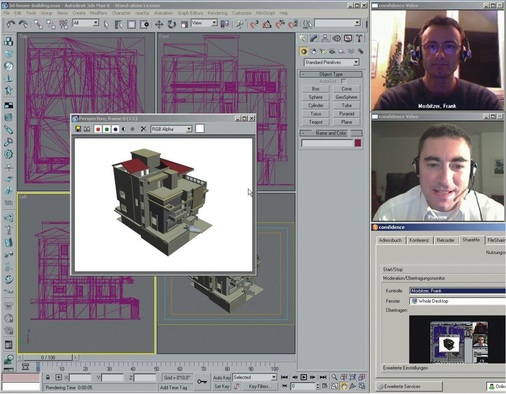The image size is (506, 394).
Task: Toggle the Set Key mode button
Action: 222,386
